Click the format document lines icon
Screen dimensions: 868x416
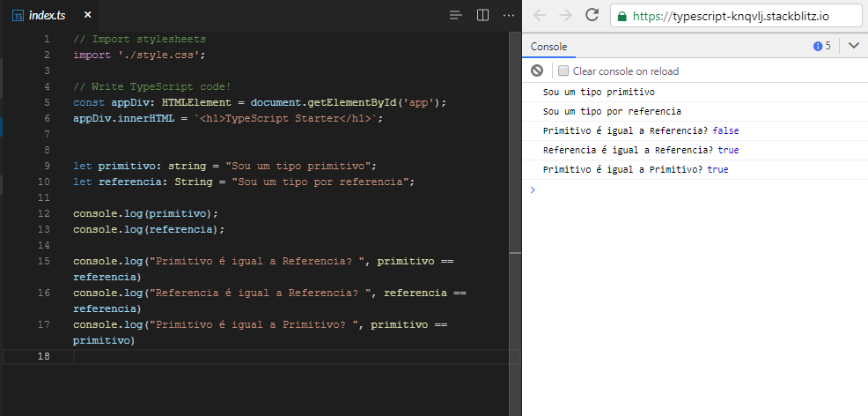tap(456, 16)
